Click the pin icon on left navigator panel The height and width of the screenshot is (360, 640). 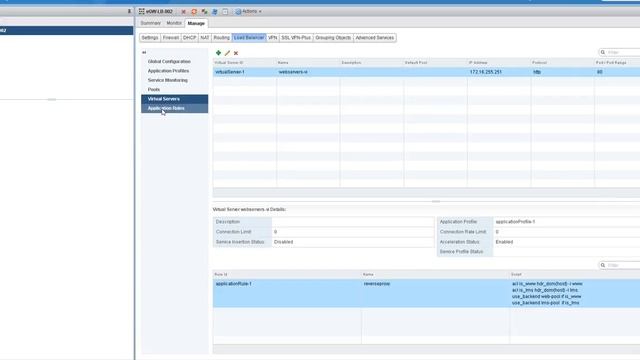tap(129, 11)
